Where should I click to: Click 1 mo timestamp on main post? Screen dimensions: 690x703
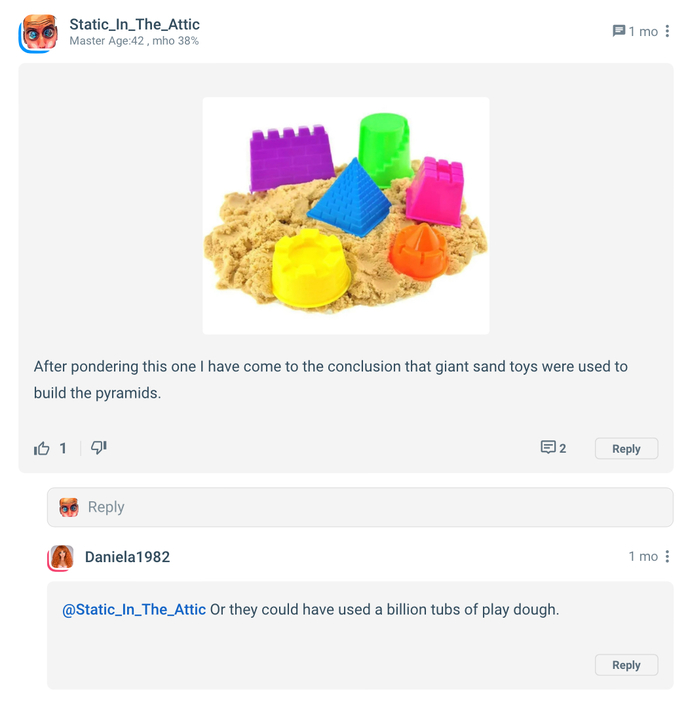pos(643,31)
